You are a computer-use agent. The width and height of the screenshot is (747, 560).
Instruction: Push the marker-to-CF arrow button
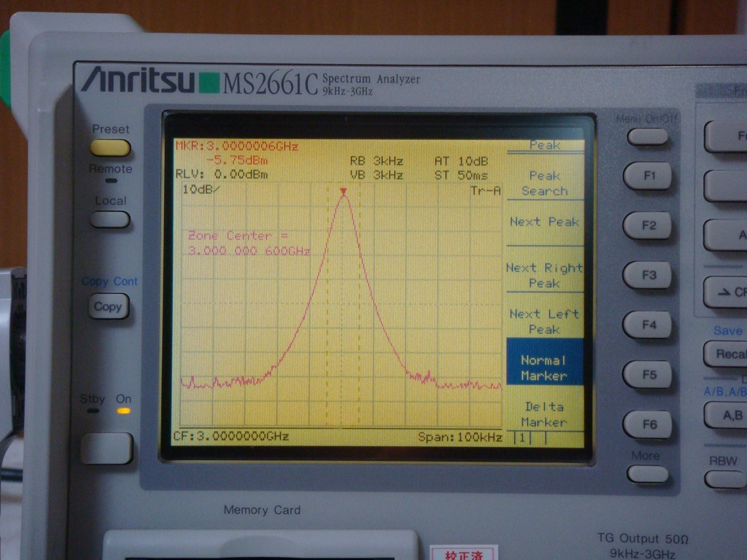[x=726, y=292]
